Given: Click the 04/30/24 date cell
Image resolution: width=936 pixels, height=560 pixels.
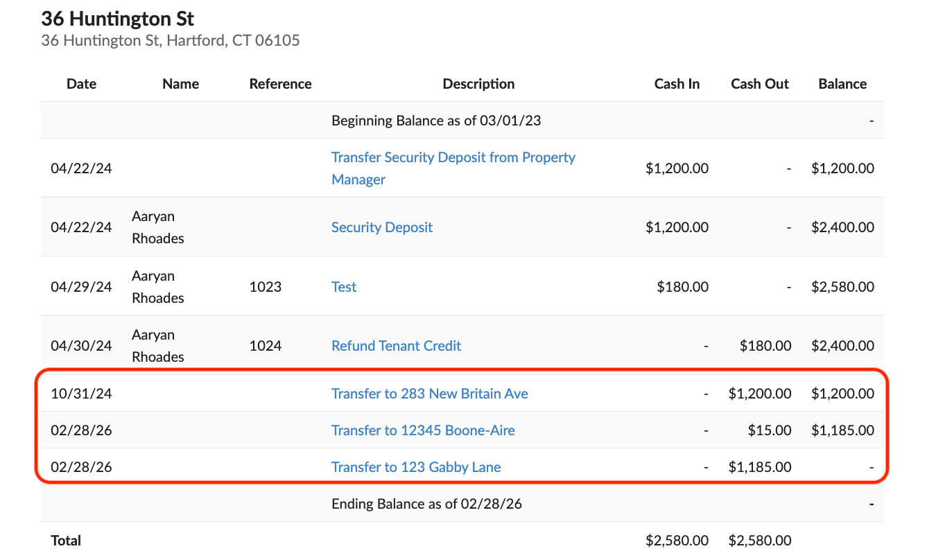Looking at the screenshot, I should (81, 346).
